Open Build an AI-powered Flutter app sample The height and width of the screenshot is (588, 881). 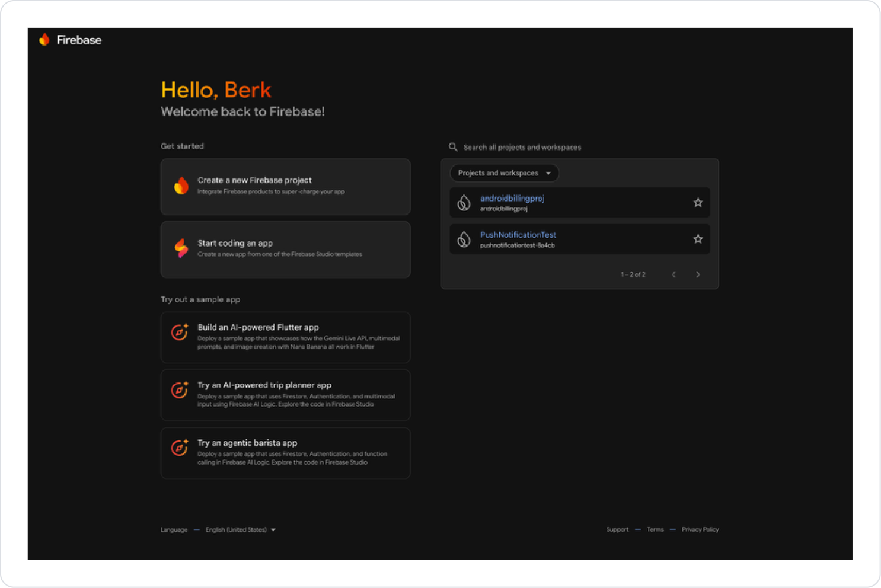(285, 337)
